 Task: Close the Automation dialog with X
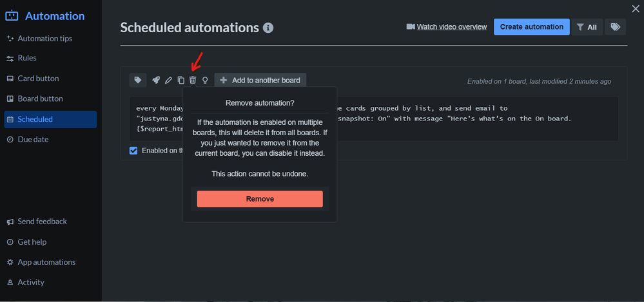[x=635, y=8]
